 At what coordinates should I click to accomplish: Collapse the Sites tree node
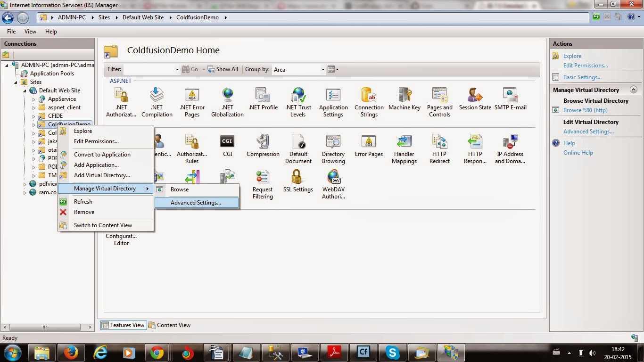[17, 82]
